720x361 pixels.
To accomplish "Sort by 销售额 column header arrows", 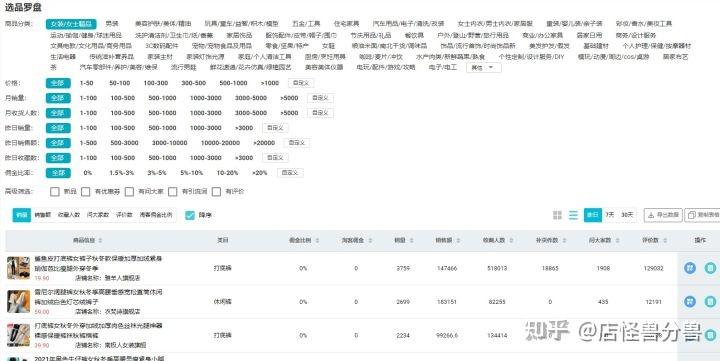I will pos(458,241).
